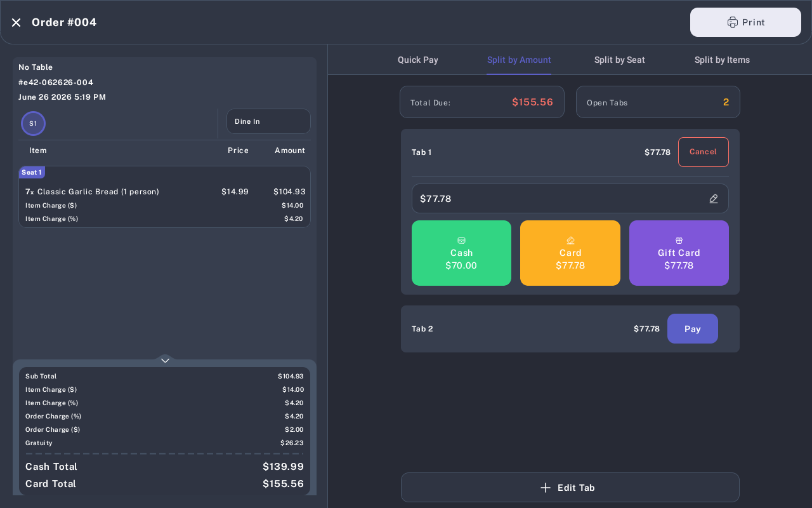The image size is (812, 508).
Task: Click the Tab 2 label
Action: (x=422, y=329)
